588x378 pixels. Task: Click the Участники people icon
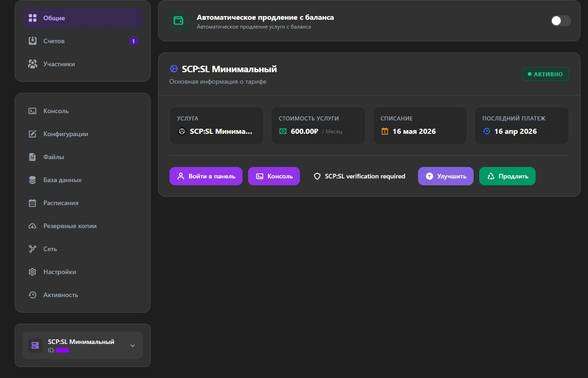point(33,64)
